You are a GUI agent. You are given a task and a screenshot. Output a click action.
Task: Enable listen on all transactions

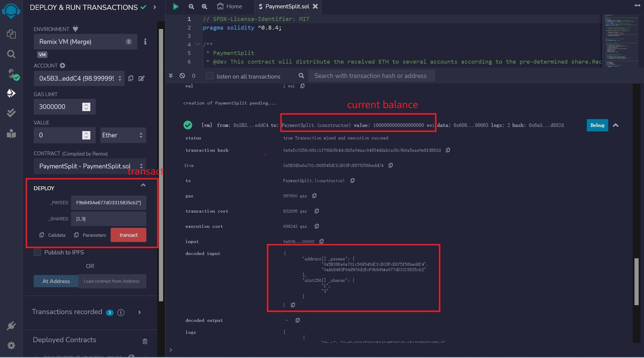[x=210, y=76]
